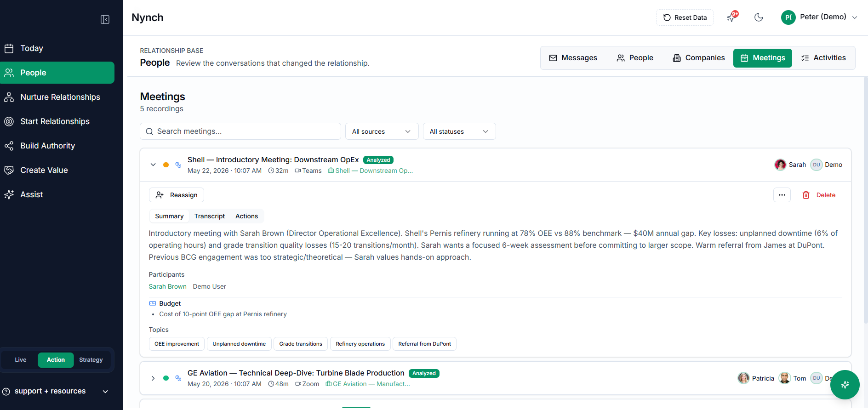Open notifications sparkle icon with badge
The height and width of the screenshot is (410, 868).
coord(732,17)
